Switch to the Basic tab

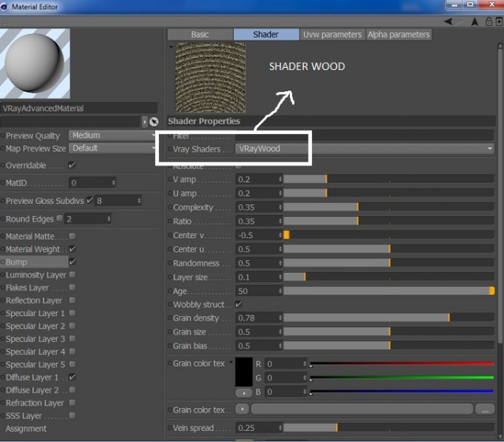pyautogui.click(x=200, y=35)
